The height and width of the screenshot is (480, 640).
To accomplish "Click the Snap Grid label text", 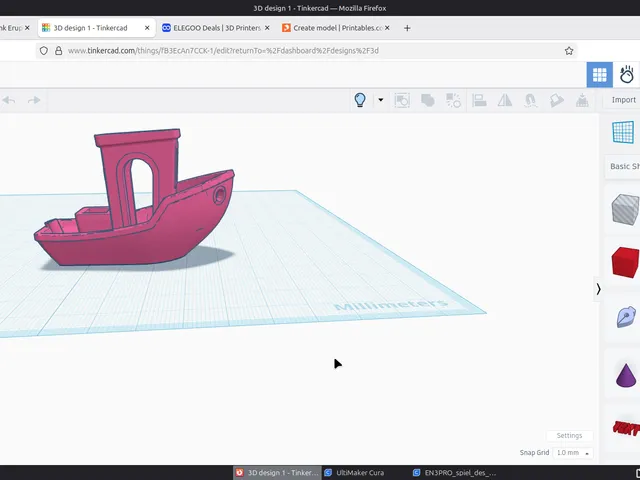I will (x=534, y=453).
